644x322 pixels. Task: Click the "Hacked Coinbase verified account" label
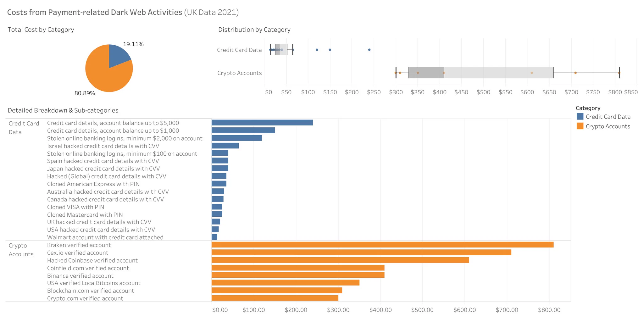(92, 260)
